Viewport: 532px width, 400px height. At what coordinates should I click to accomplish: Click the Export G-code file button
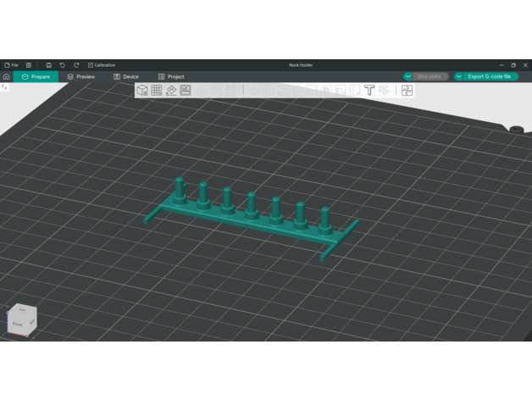click(490, 77)
